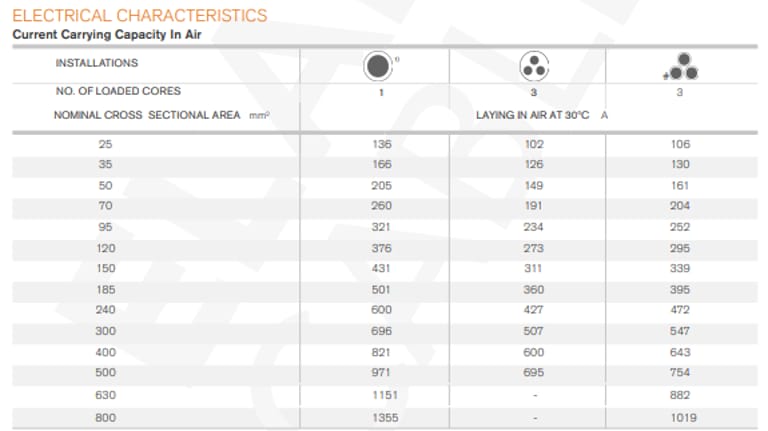
Task: Select the Nominal Cross Sectional Area label
Action: coord(162,115)
